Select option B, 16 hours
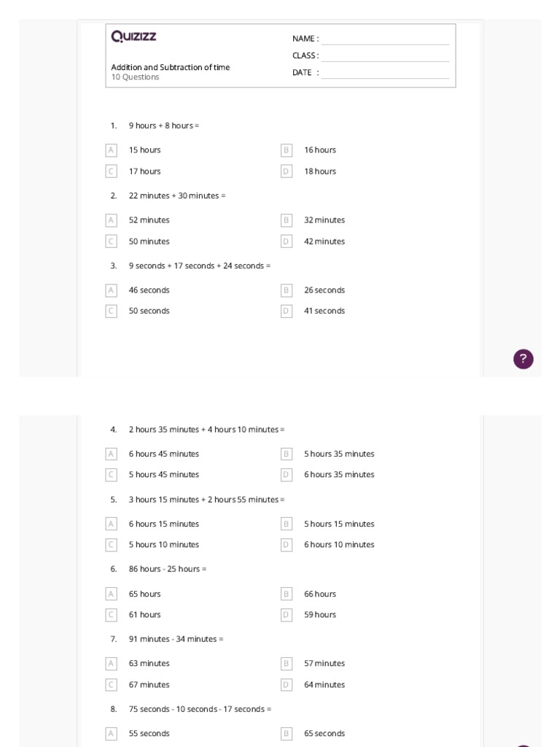Viewport: 560px width, 747px height. (287, 150)
